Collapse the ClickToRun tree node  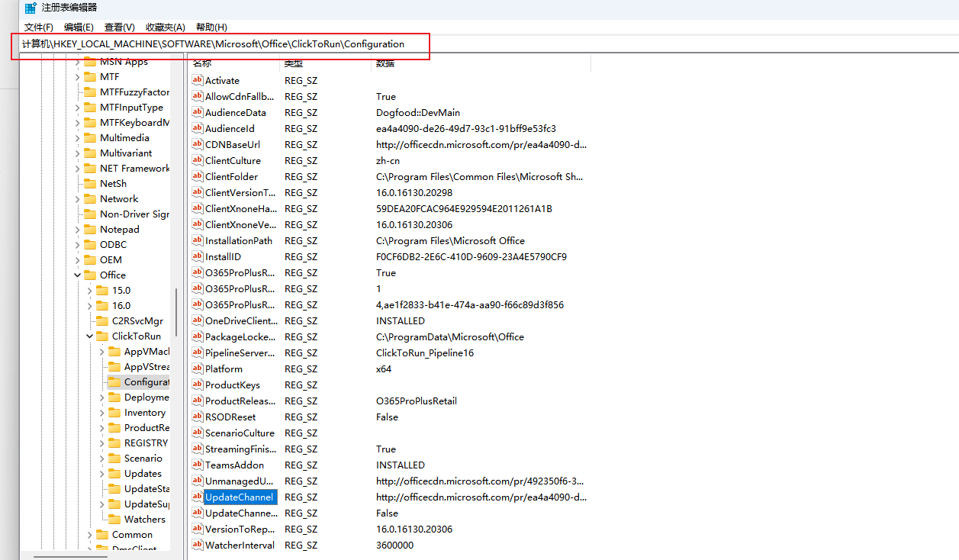pyautogui.click(x=89, y=336)
